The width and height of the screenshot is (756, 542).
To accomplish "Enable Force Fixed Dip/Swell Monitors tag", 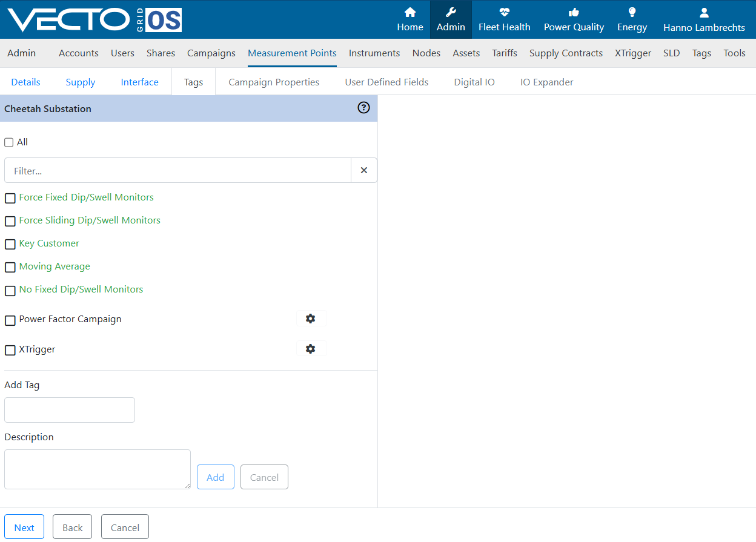I will coord(10,198).
